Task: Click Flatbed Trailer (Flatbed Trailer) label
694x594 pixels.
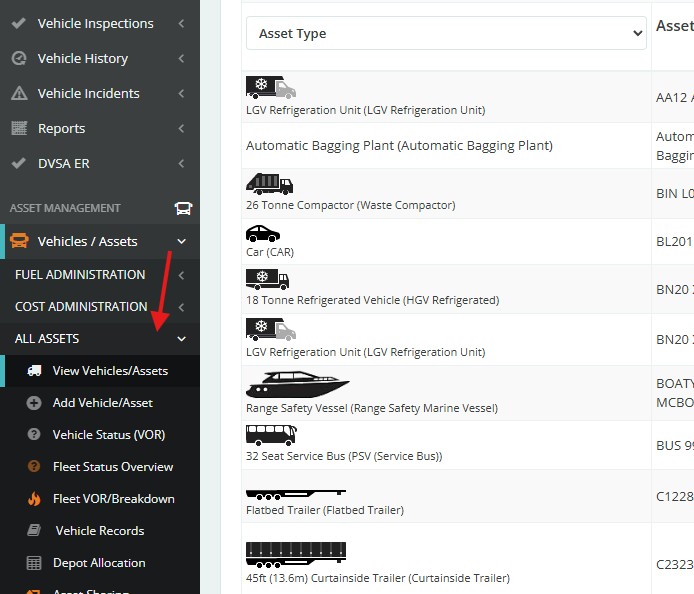Action: point(325,510)
